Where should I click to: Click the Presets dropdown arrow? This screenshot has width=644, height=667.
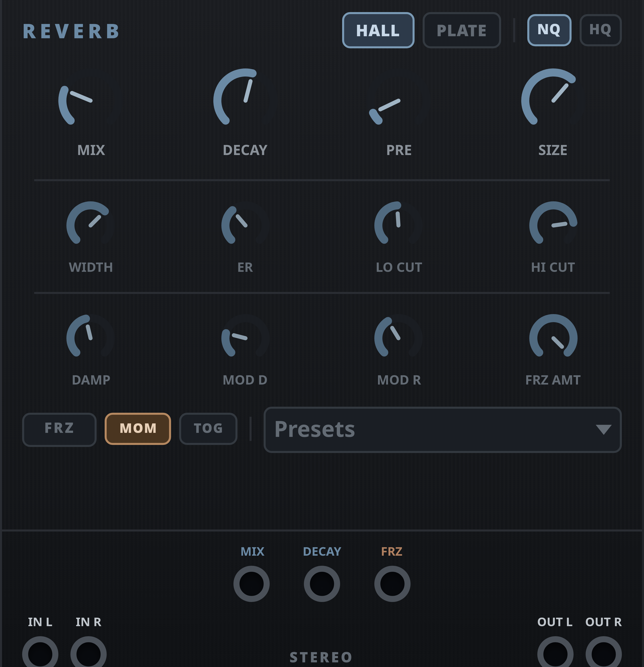click(604, 429)
